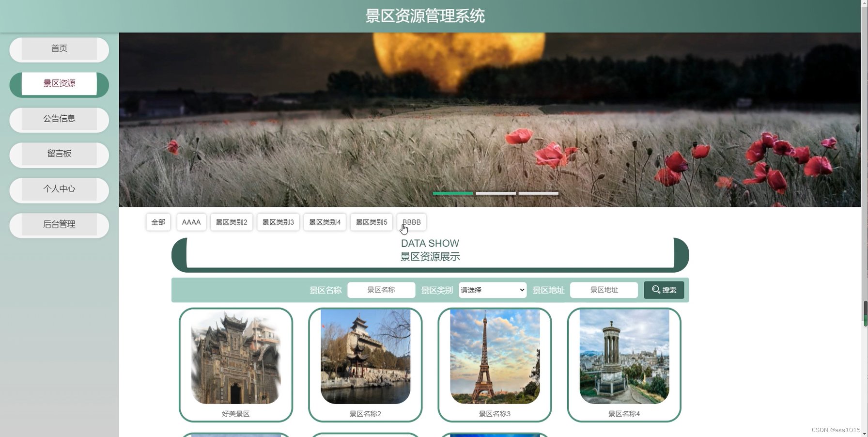Open the 景区类别 请选择 dropdown
This screenshot has width=868, height=437.
pos(493,290)
